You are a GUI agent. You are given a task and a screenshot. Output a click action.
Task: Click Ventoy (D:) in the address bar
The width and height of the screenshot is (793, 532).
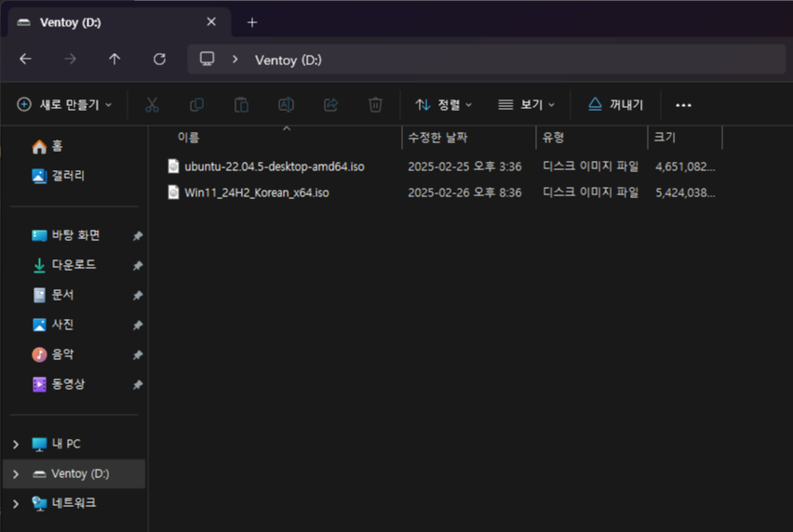(289, 60)
